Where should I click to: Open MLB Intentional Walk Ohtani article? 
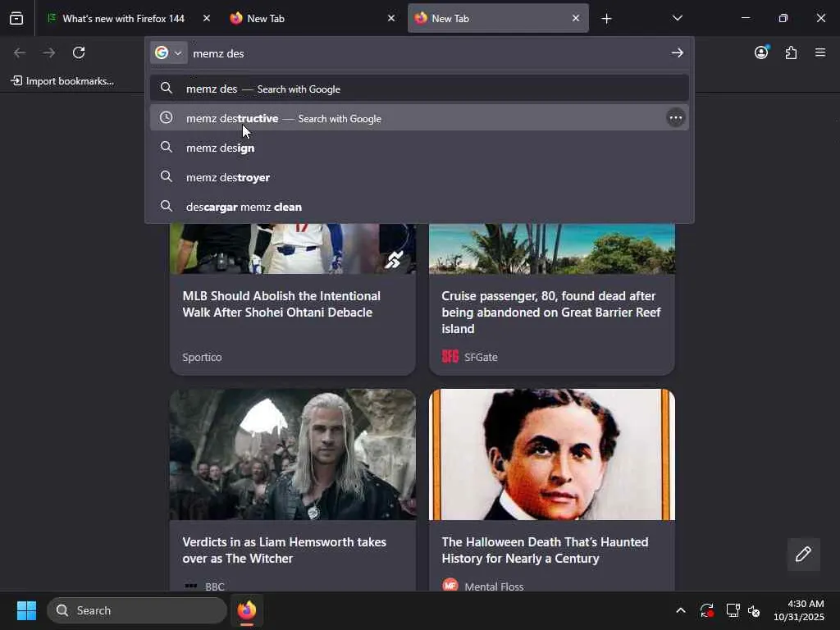281,304
